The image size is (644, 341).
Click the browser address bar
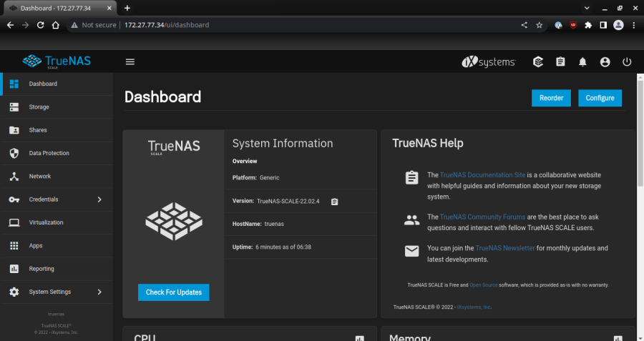click(x=286, y=24)
